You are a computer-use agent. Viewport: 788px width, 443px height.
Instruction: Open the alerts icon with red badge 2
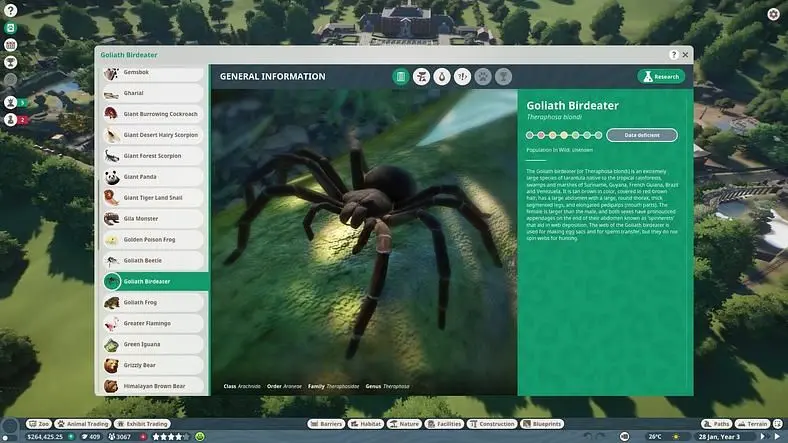pyautogui.click(x=11, y=120)
